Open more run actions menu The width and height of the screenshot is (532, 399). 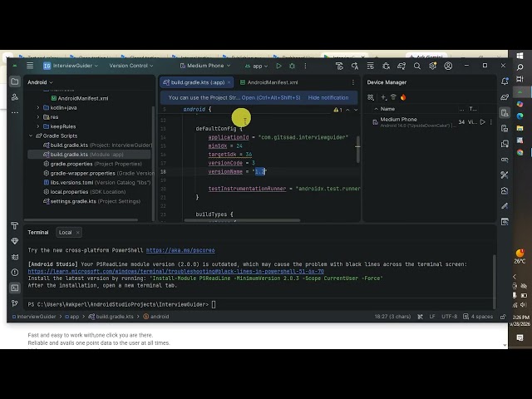coord(305,66)
